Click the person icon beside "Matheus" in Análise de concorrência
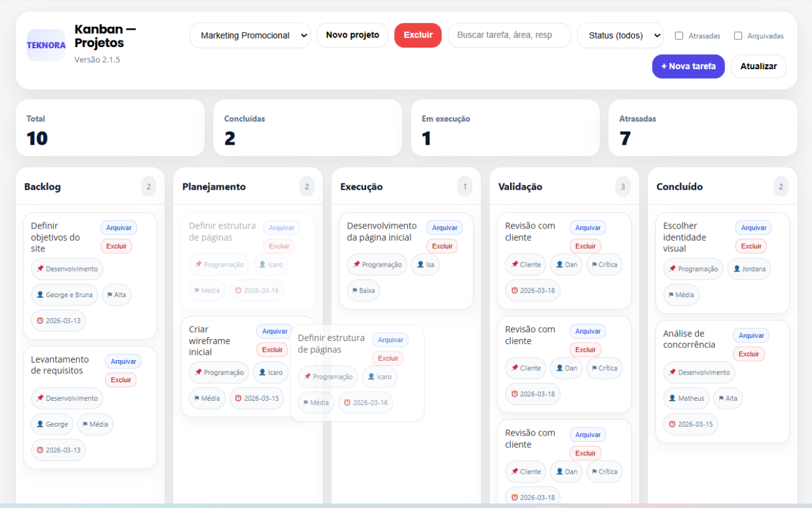The image size is (812, 508). [x=671, y=398]
